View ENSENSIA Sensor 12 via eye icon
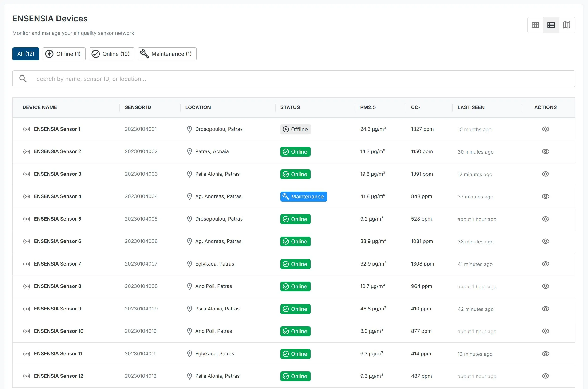588x389 pixels. [x=545, y=376]
